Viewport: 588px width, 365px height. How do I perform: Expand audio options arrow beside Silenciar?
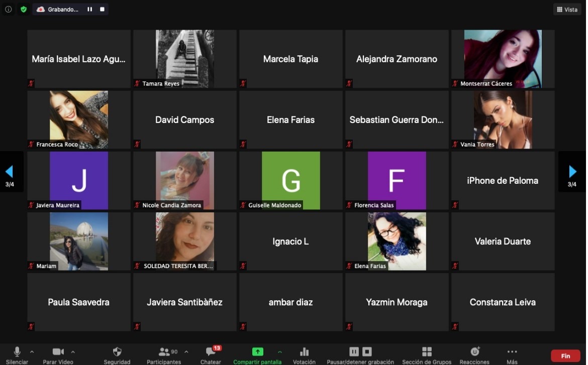click(32, 351)
